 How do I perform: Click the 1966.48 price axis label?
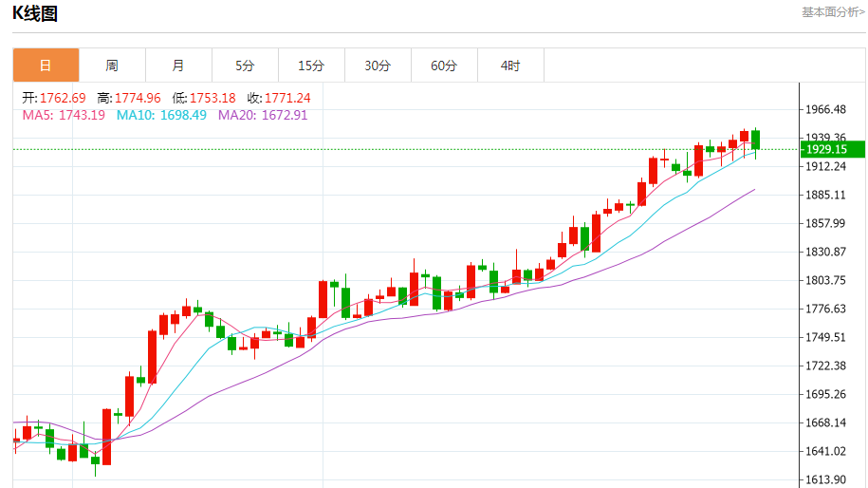click(825, 109)
